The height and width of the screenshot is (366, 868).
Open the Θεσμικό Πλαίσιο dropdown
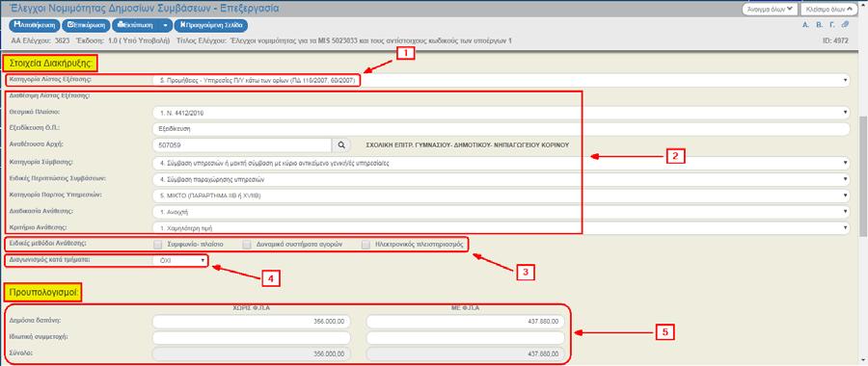[x=501, y=113]
